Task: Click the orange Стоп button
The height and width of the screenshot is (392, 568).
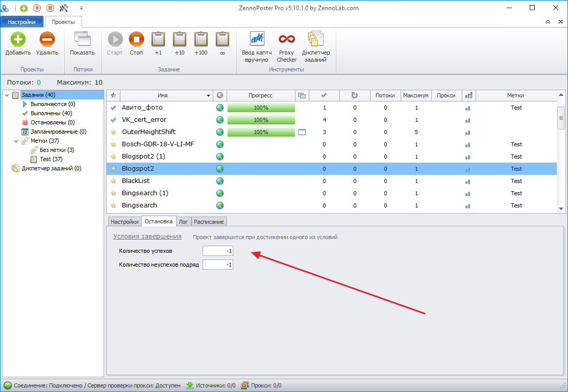Action: [x=136, y=39]
